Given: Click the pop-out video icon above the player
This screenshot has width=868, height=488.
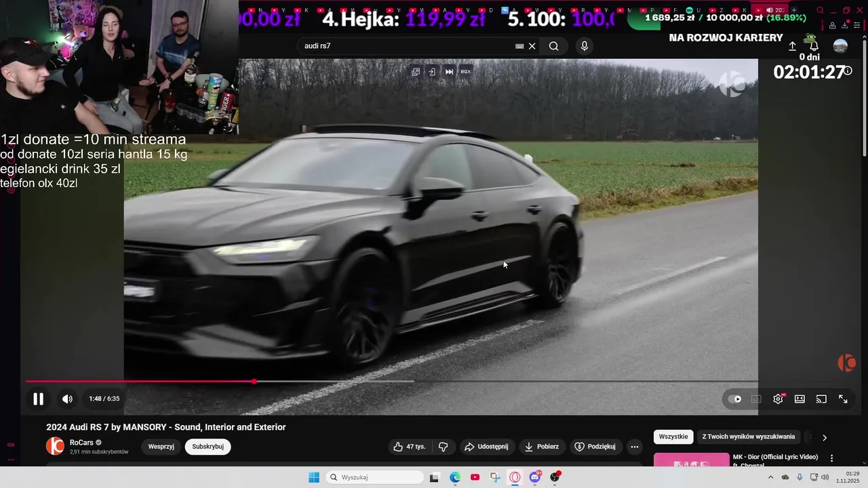Looking at the screenshot, I should click(x=416, y=72).
